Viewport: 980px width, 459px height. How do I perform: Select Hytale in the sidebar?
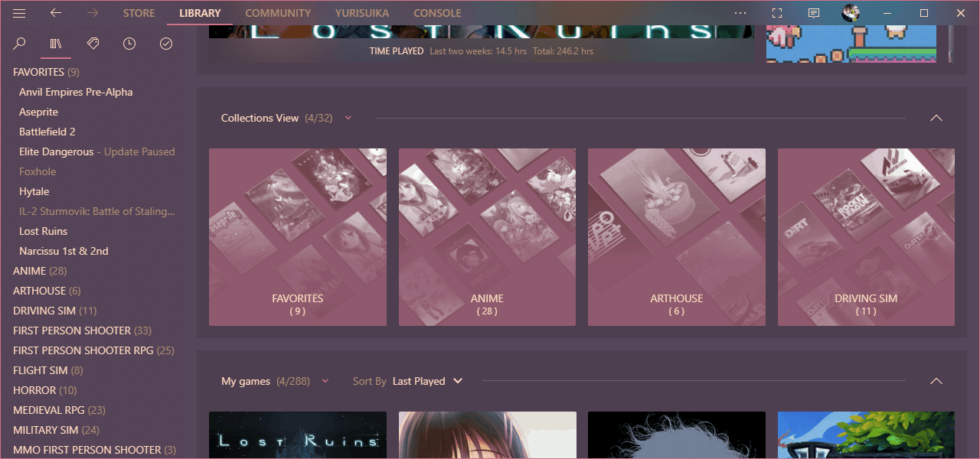click(x=34, y=191)
